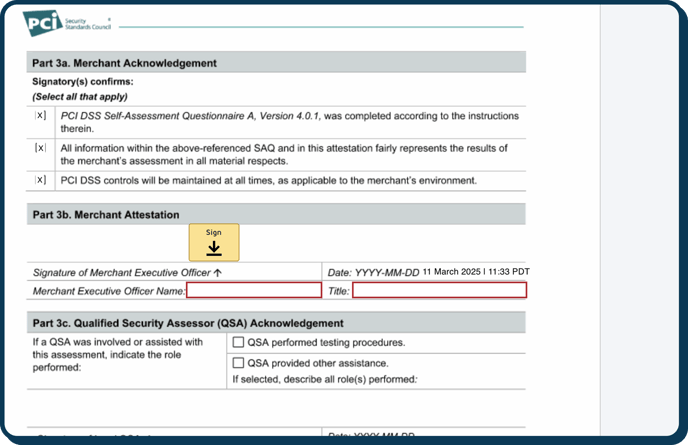Check QSA provided other assistance box

238,362
